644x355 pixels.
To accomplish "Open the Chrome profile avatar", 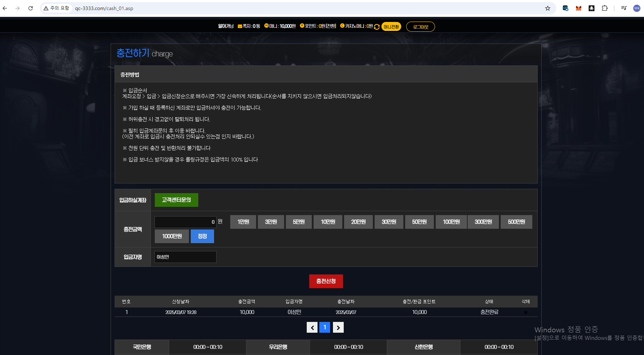I will (x=636, y=8).
